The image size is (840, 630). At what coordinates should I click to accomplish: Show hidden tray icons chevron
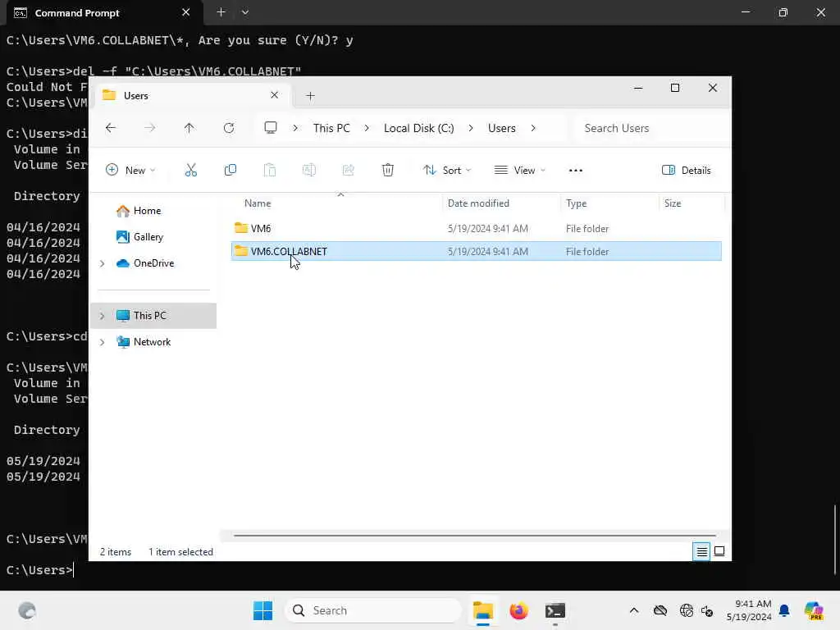[x=634, y=610]
